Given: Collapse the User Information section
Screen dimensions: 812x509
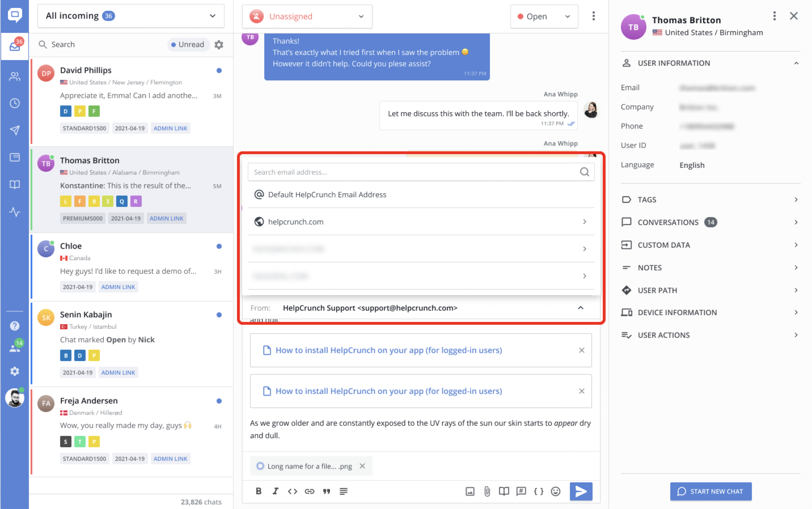Looking at the screenshot, I should [796, 63].
